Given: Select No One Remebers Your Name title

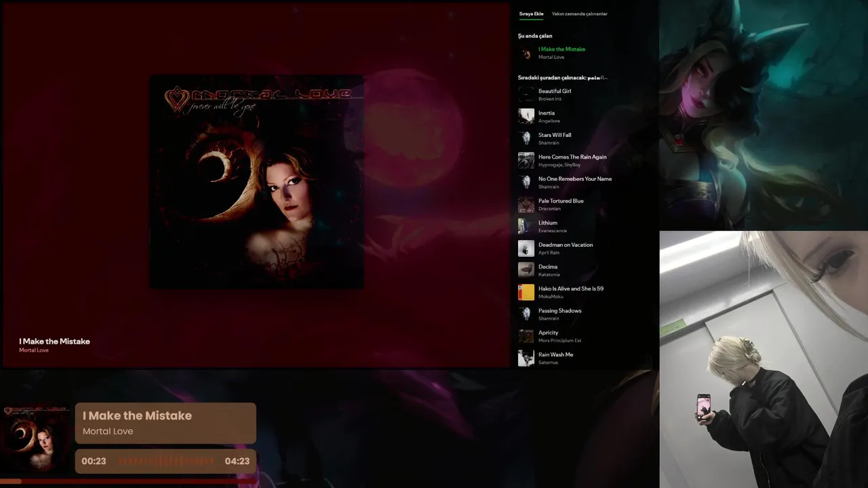Looking at the screenshot, I should pos(575,179).
